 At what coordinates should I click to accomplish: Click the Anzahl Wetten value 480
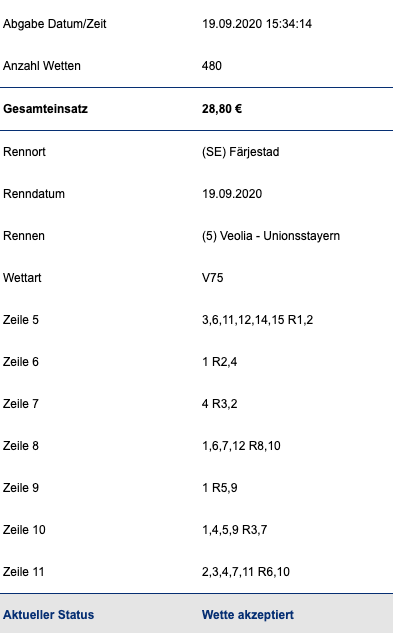click(212, 66)
